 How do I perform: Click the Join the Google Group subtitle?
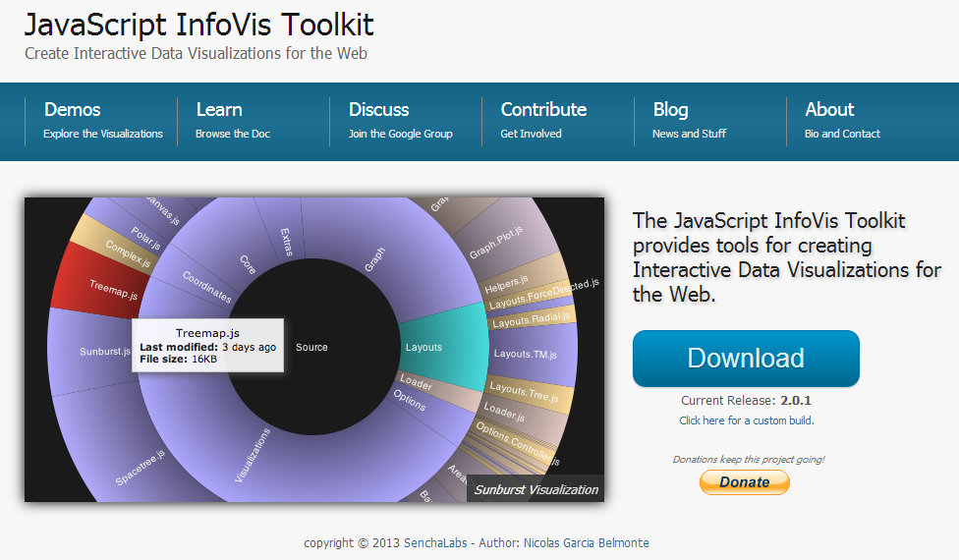401,134
